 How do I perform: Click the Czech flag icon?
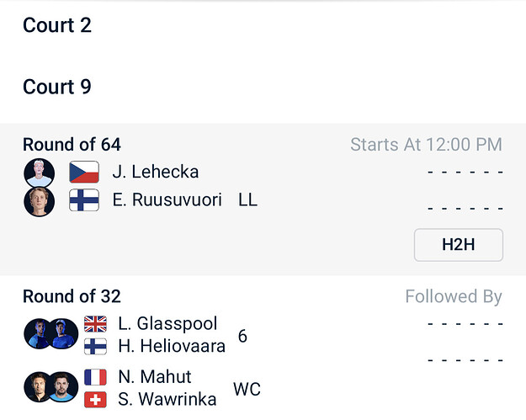tap(84, 173)
